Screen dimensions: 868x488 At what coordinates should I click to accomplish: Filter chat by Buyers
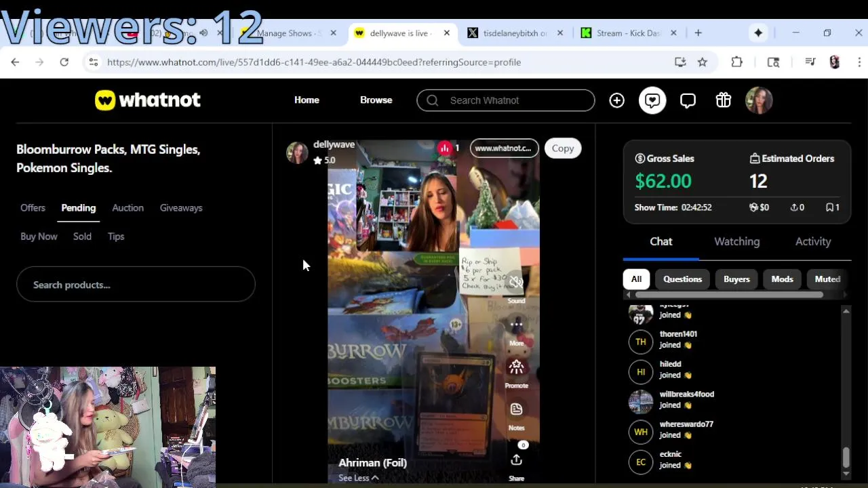[736, 279]
